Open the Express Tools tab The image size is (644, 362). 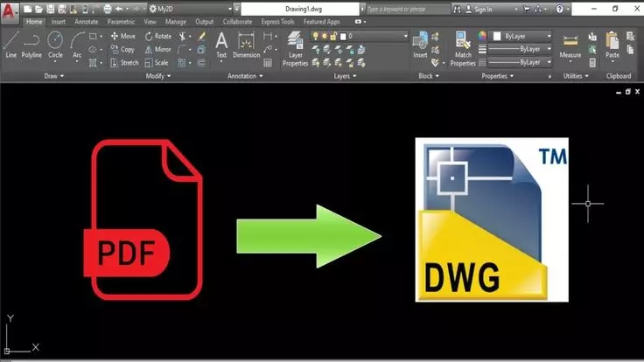pos(277,22)
